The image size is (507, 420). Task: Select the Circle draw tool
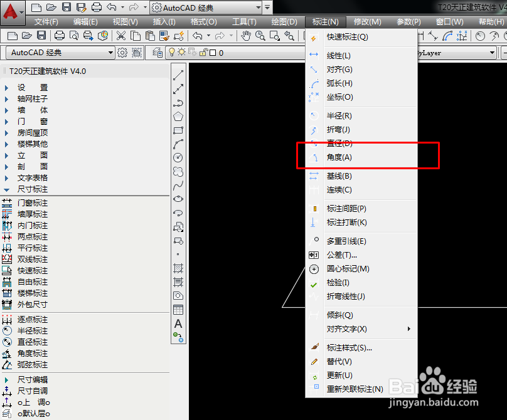178,158
